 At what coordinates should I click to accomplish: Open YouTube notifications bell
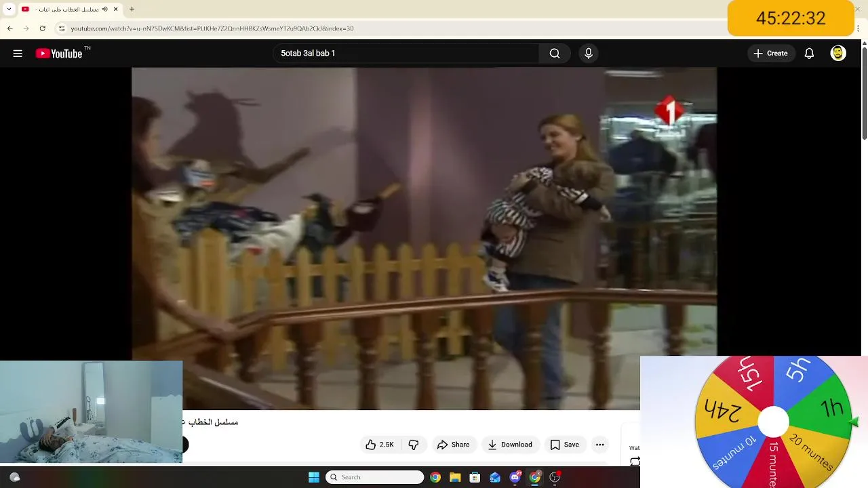pos(809,54)
